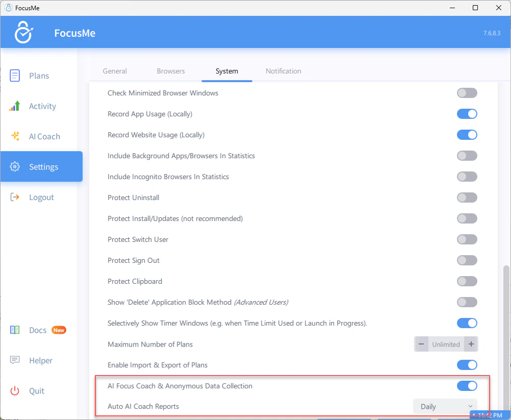Click the Activity bar chart icon

[15, 106]
